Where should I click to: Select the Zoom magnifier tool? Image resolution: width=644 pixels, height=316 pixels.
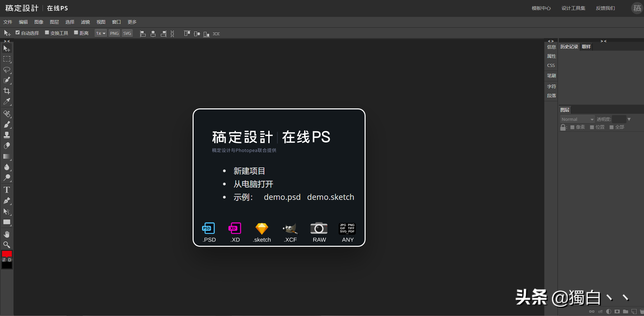[7, 245]
